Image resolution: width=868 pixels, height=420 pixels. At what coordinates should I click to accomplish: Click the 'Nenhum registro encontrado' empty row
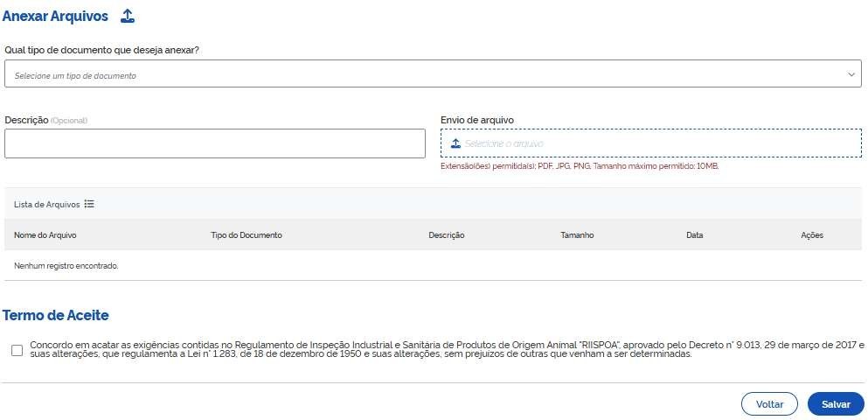point(66,265)
